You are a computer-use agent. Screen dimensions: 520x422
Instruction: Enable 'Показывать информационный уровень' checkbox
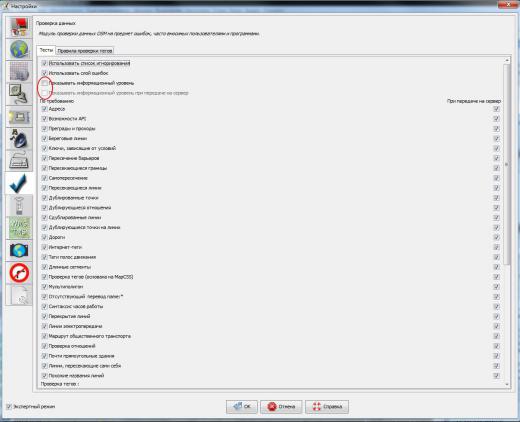click(x=44, y=83)
